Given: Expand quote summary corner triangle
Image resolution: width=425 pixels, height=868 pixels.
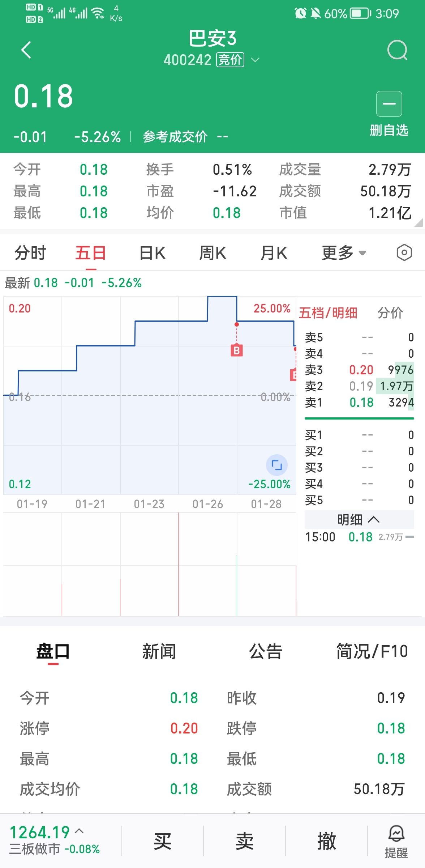Looking at the screenshot, I should [419, 223].
